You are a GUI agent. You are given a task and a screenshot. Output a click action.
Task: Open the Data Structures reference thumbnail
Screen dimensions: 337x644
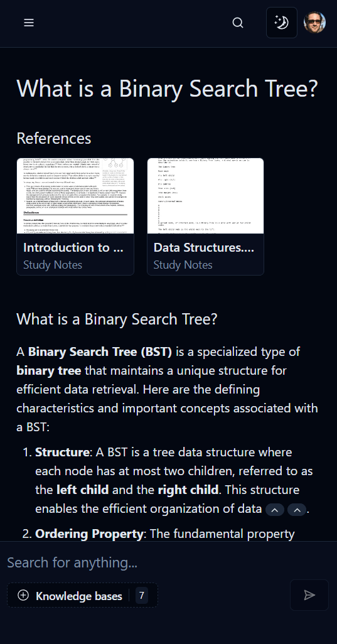point(205,196)
